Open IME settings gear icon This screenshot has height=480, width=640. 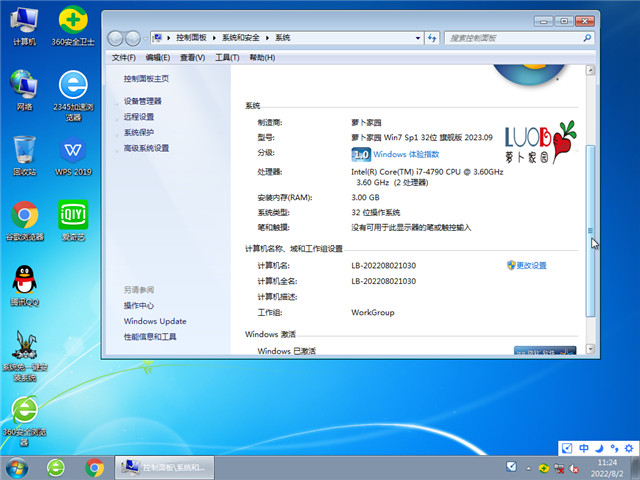point(629,448)
